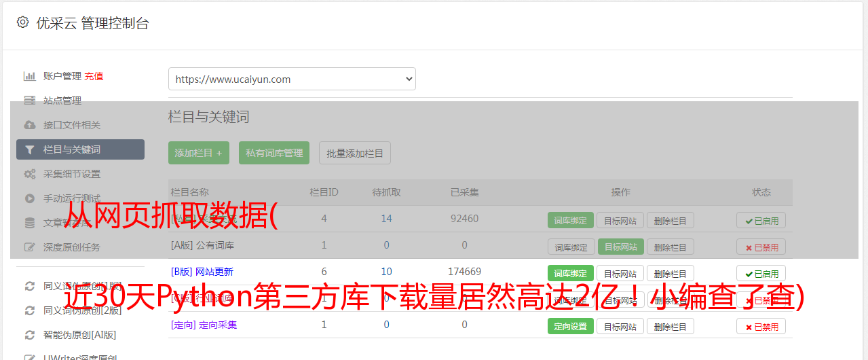
Task: Click 词库绑定 in the [A版] 公有词库 row
Action: point(571,247)
